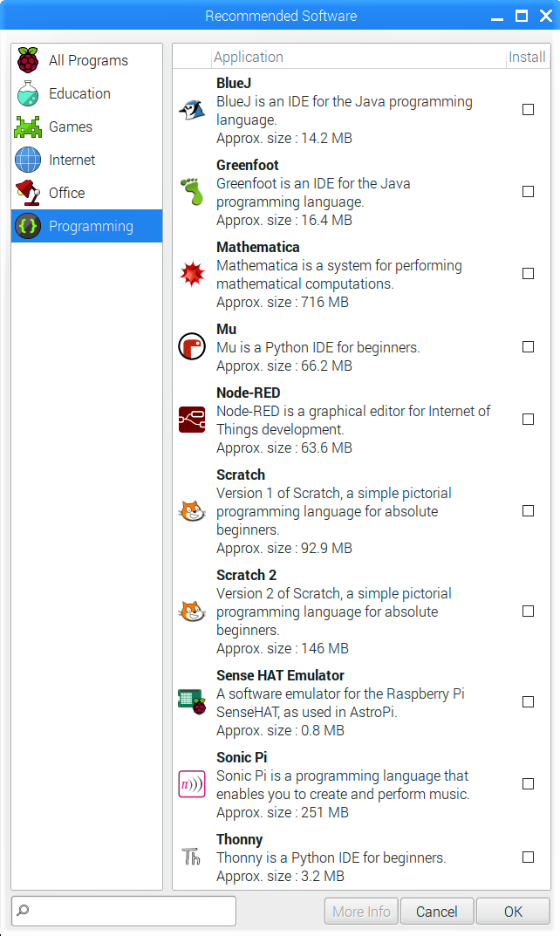Click the Thonny Th icon
Viewport: 560px width, 936px height.
(191, 857)
